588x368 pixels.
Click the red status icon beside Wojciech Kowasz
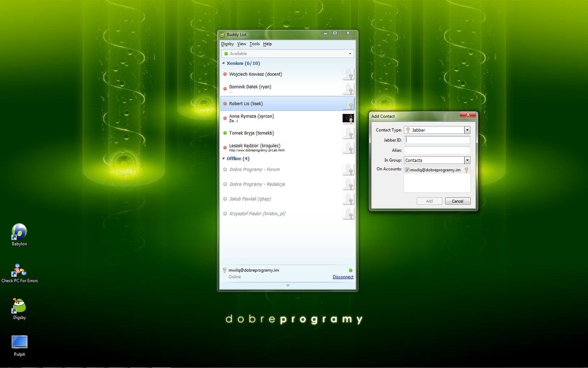225,74
